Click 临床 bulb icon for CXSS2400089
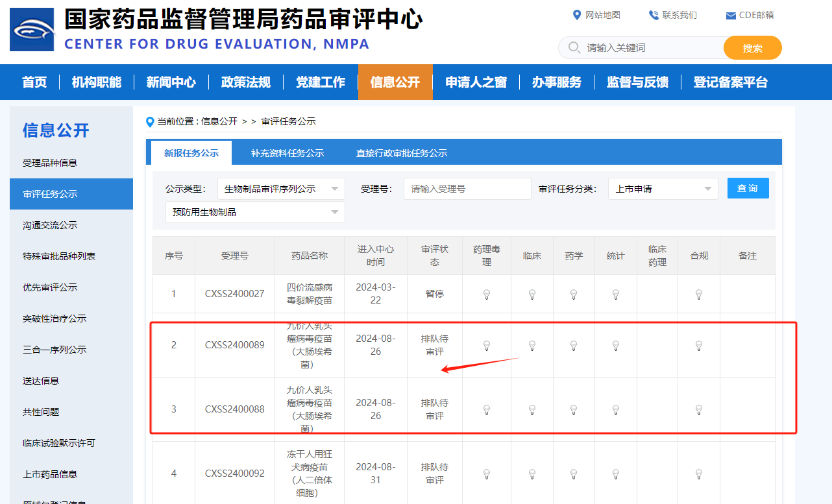Image resolution: width=832 pixels, height=504 pixels. coord(532,346)
